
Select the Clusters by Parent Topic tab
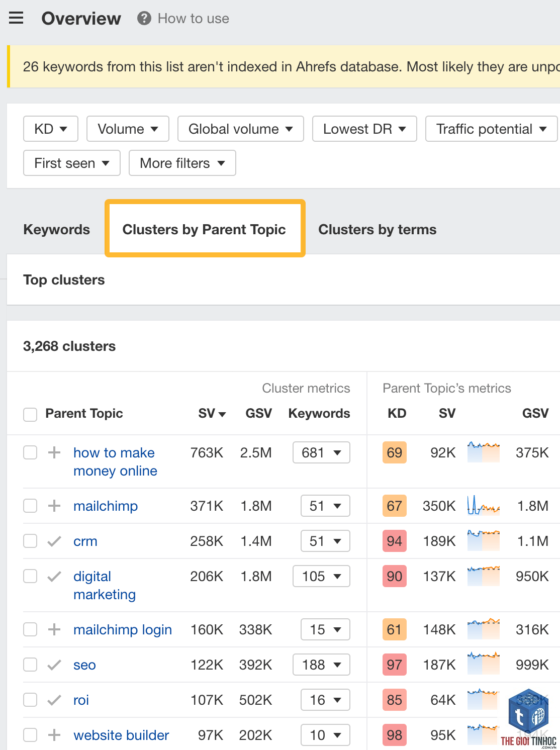point(204,229)
